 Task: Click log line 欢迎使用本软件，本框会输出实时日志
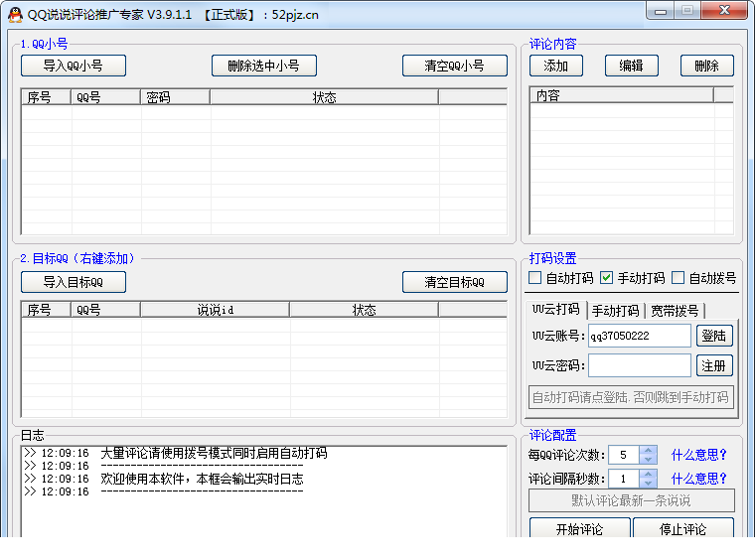(202, 479)
